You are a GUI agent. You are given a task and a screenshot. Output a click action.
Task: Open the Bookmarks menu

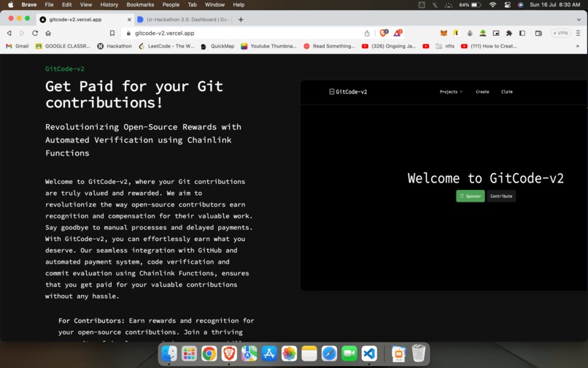coord(140,4)
